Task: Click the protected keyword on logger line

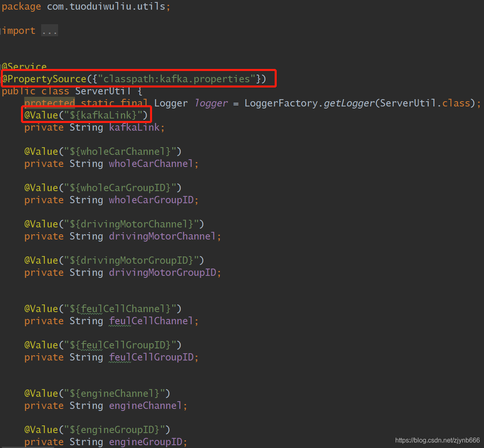Action: point(50,103)
